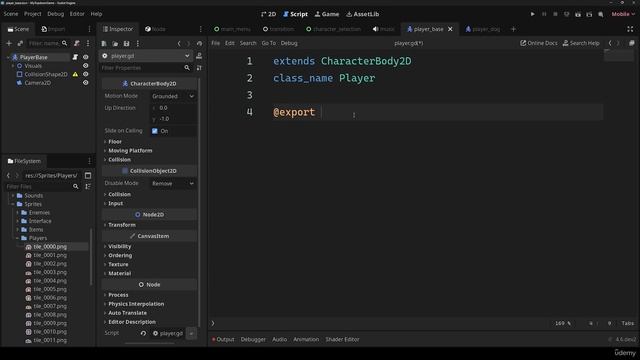Hide the CollisionShape2D node
The height and width of the screenshot is (360, 640).
coord(86,74)
